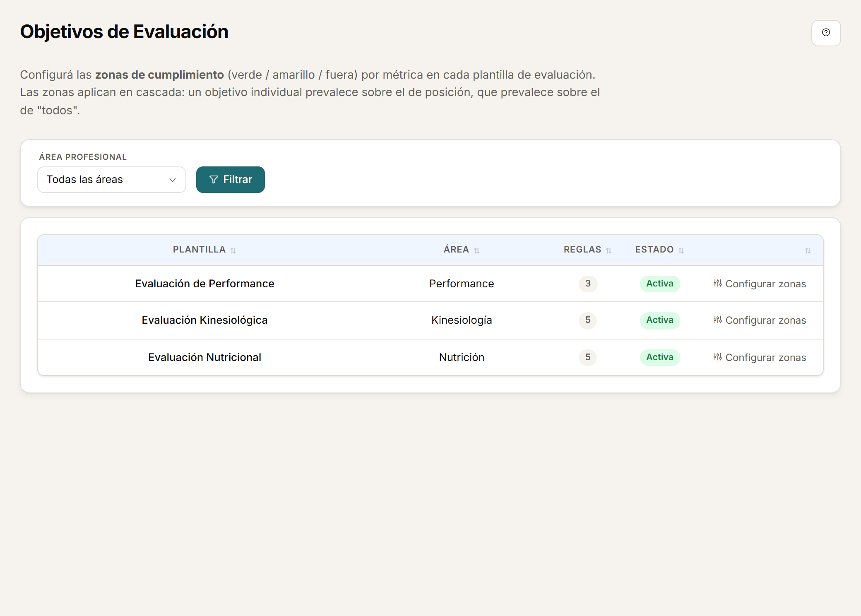The height and width of the screenshot is (616, 861).
Task: Click the ESTADO column header text
Action: (654, 250)
